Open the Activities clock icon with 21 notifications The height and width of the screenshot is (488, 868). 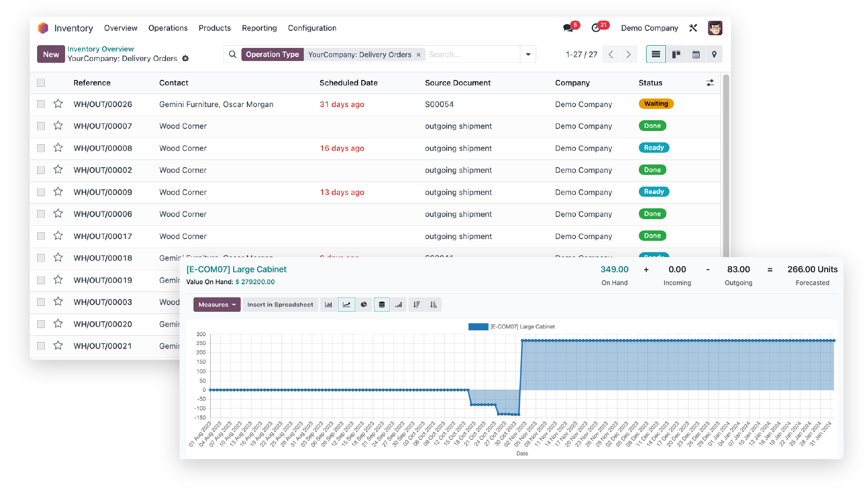click(x=597, y=27)
